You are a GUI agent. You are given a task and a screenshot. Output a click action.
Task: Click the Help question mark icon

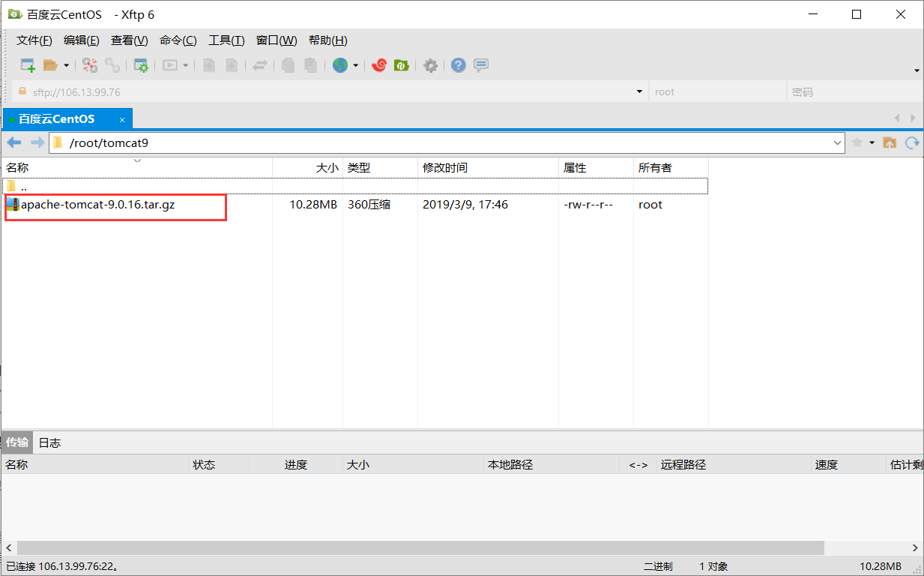458,65
